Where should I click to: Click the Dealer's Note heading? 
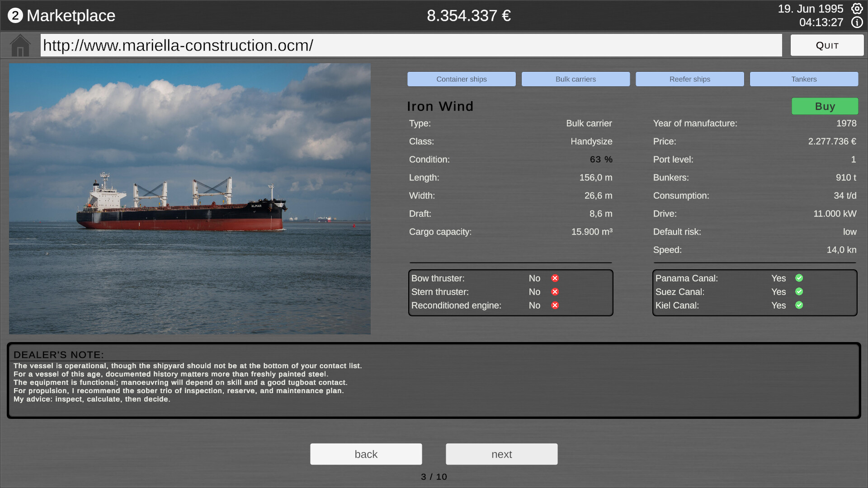click(x=59, y=355)
